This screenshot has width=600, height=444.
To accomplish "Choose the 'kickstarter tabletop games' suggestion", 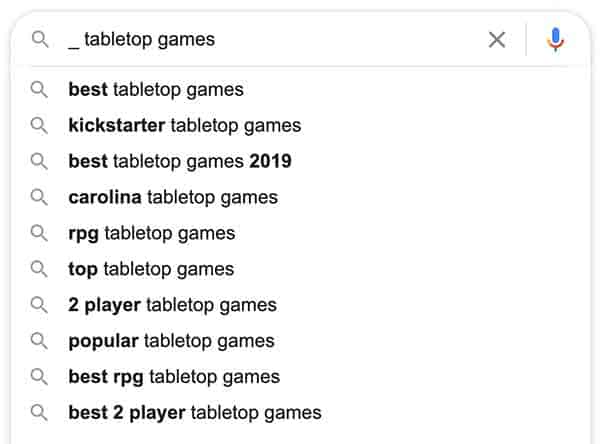I will coord(300,126).
